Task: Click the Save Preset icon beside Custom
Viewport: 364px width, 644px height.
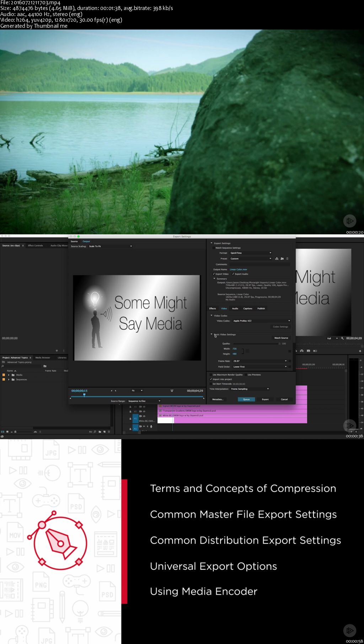Action: point(277,259)
